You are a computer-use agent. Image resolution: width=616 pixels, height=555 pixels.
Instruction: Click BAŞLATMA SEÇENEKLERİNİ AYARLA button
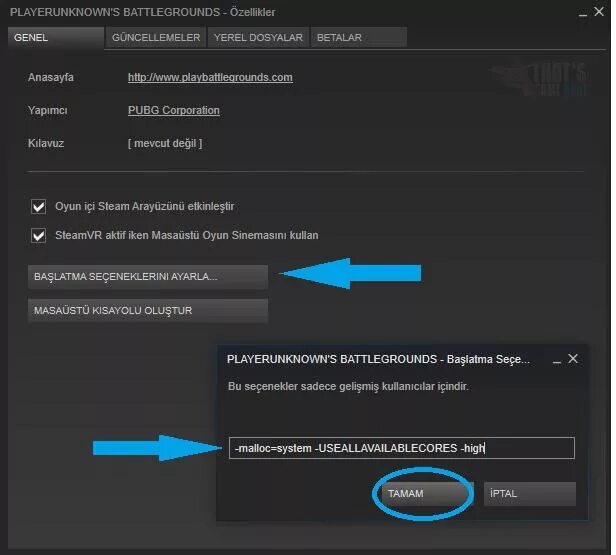[148, 277]
